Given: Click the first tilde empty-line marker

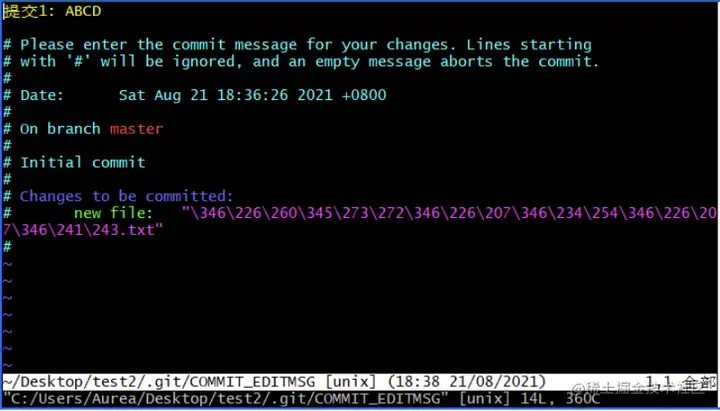Looking at the screenshot, I should coord(7,264).
